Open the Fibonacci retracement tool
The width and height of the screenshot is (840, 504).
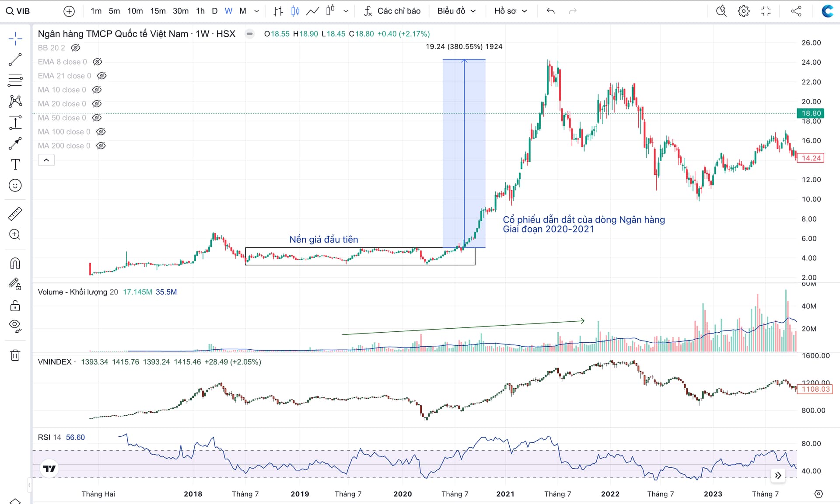coord(15,80)
